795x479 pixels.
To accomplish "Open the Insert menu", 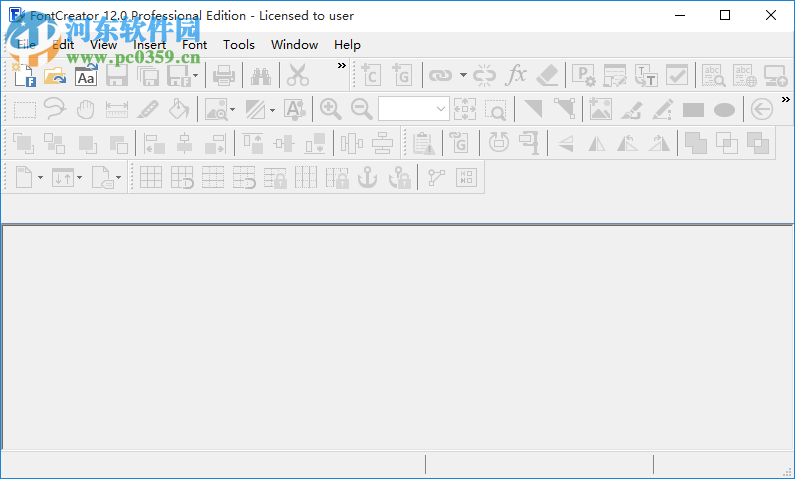I will [150, 45].
